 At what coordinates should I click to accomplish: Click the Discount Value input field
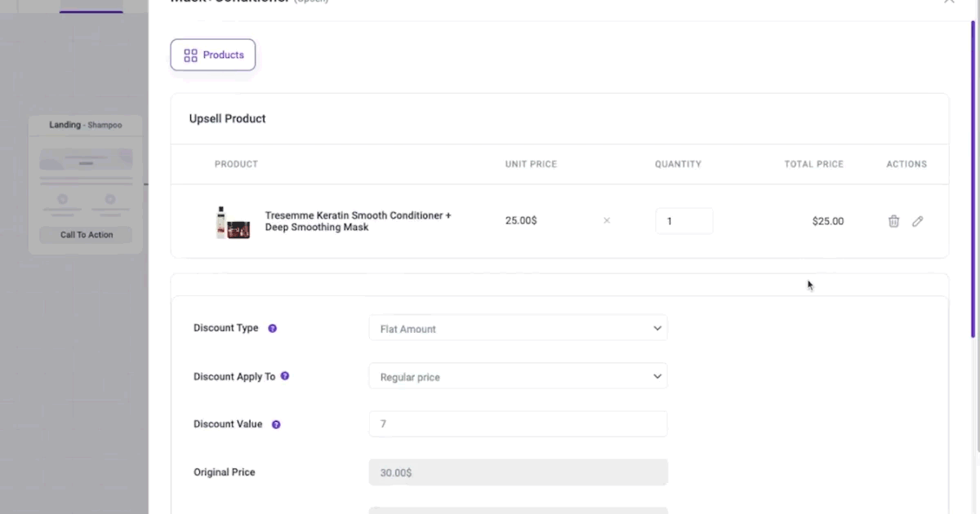(518, 424)
